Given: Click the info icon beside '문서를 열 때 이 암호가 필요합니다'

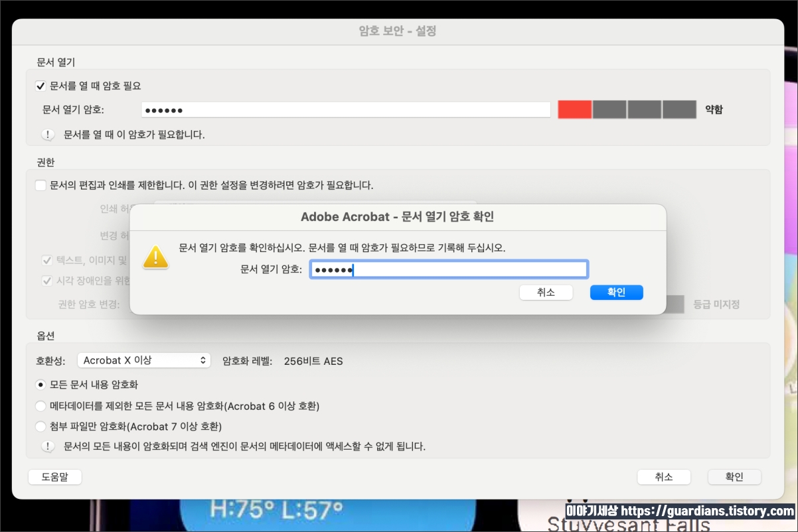Looking at the screenshot, I should coord(48,135).
